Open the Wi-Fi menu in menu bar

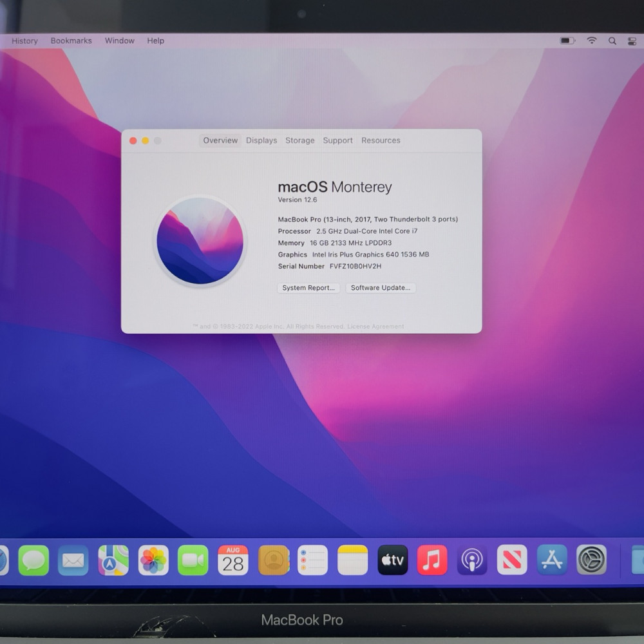click(591, 40)
